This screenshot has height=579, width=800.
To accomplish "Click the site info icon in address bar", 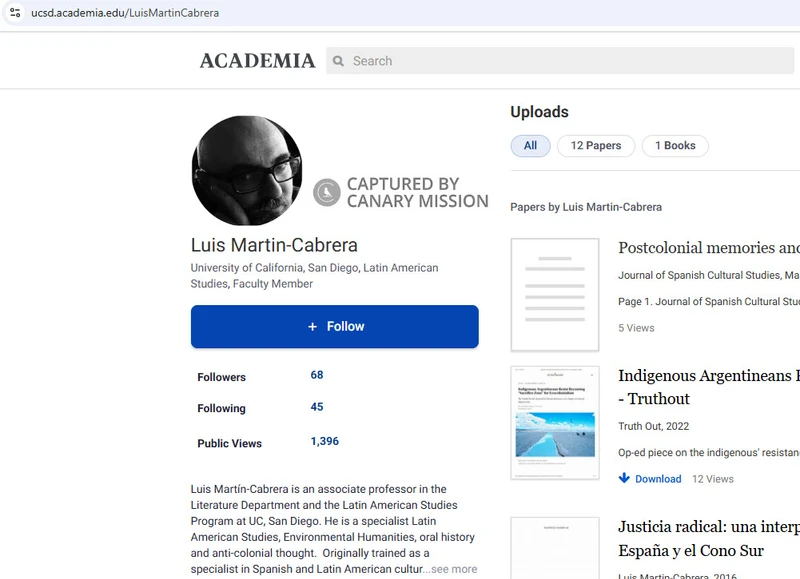I will pyautogui.click(x=15, y=13).
